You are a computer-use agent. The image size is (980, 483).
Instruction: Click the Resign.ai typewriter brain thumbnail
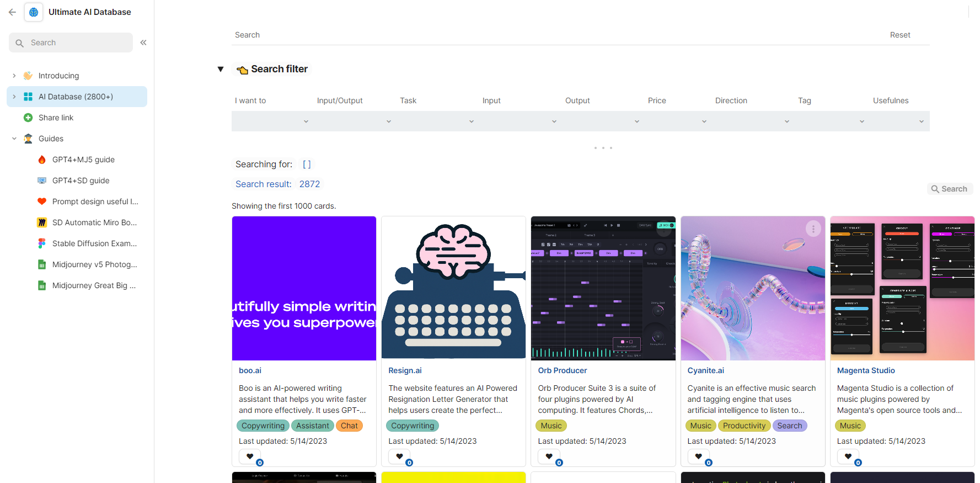[453, 288]
